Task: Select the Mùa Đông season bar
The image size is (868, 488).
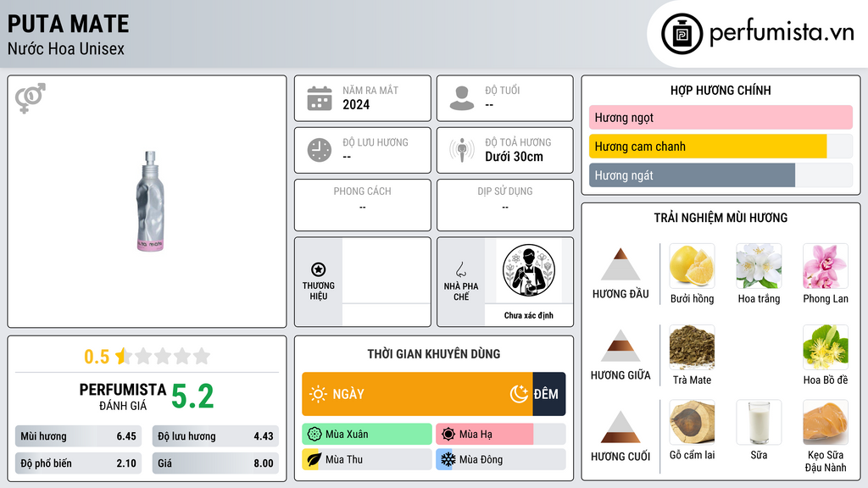Action: [501, 460]
